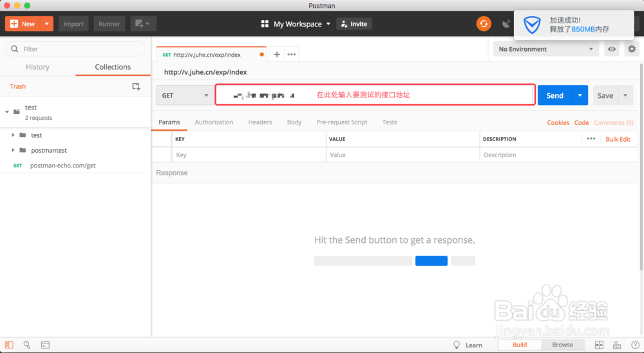The image size is (644, 353).
Task: Click the request URL input field
Action: coord(375,95)
